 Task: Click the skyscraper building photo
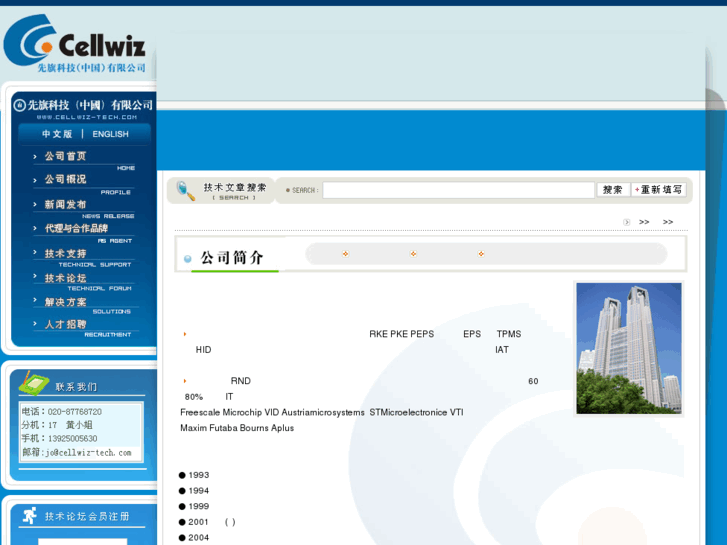click(629, 348)
